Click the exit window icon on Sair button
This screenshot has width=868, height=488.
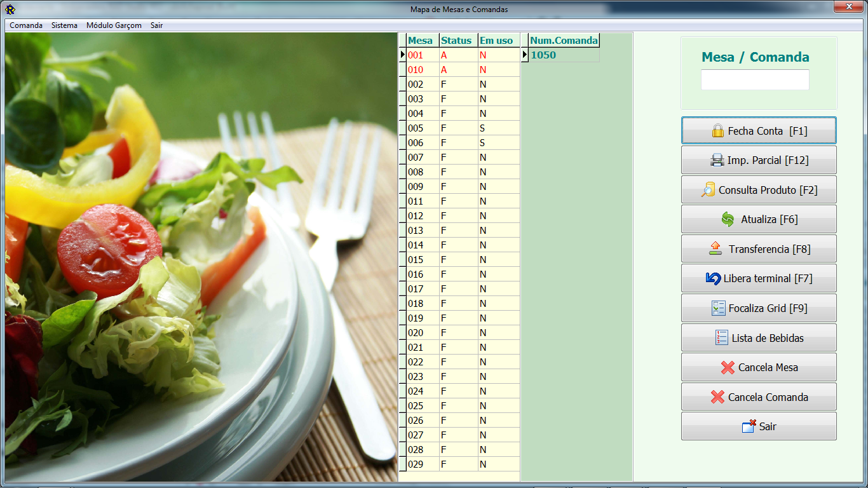[x=749, y=426]
